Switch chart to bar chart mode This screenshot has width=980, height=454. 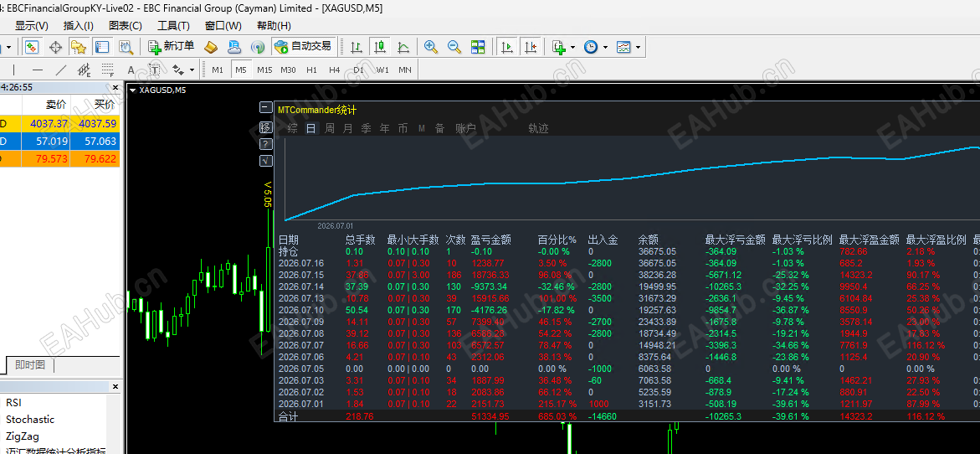click(357, 47)
